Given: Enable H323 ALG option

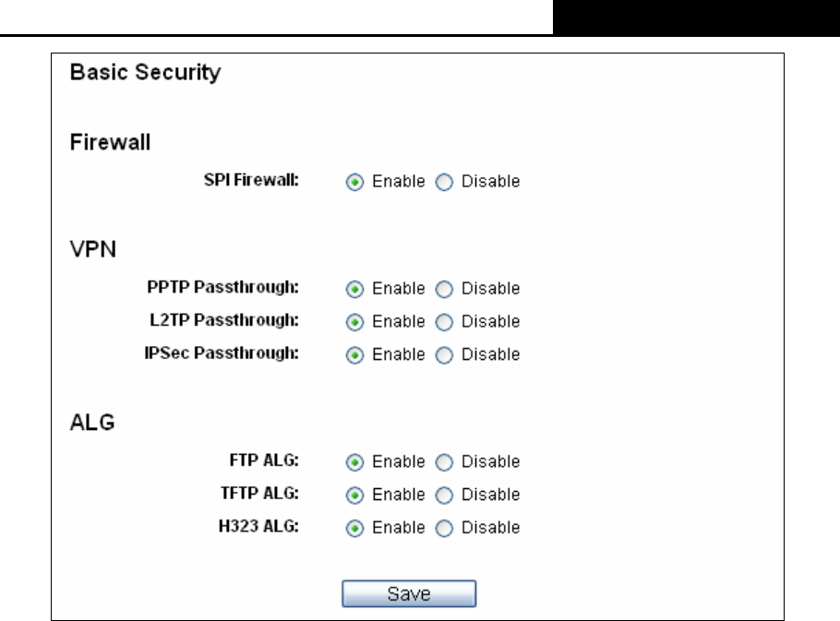Looking at the screenshot, I should point(354,529).
